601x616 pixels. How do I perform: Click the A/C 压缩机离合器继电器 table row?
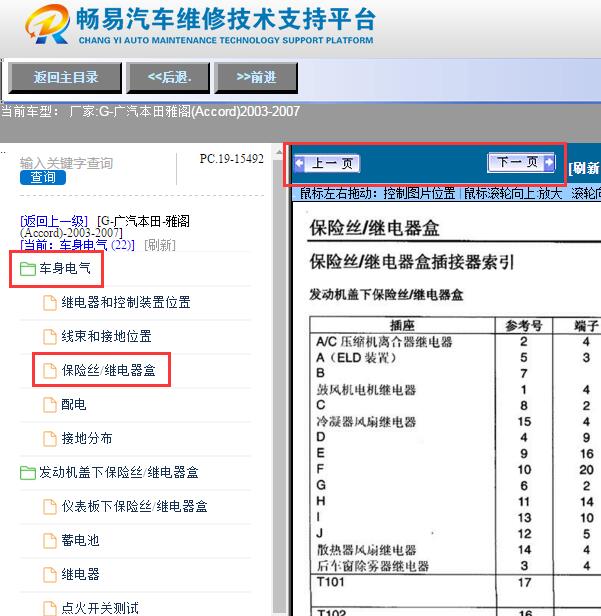pyautogui.click(x=456, y=341)
